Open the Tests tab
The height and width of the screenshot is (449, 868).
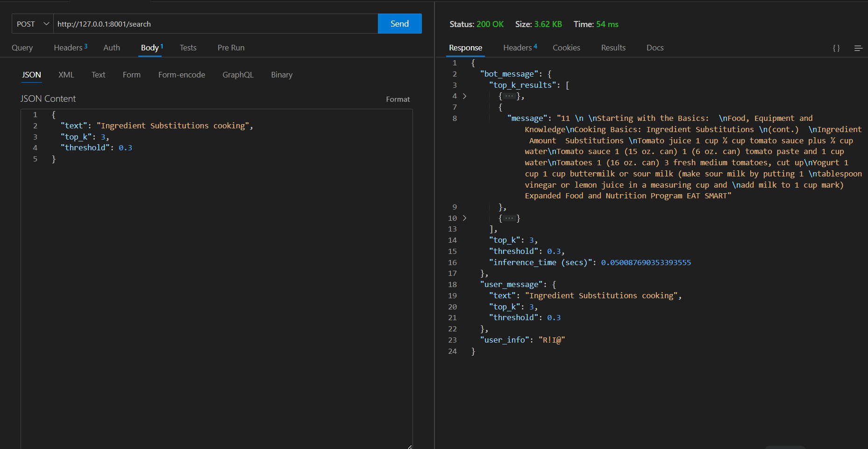tap(188, 48)
